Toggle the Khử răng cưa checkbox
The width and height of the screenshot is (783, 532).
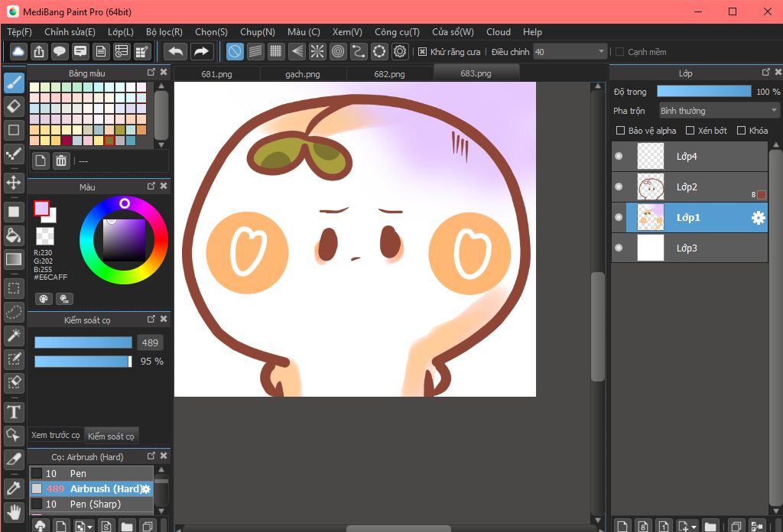(x=423, y=52)
